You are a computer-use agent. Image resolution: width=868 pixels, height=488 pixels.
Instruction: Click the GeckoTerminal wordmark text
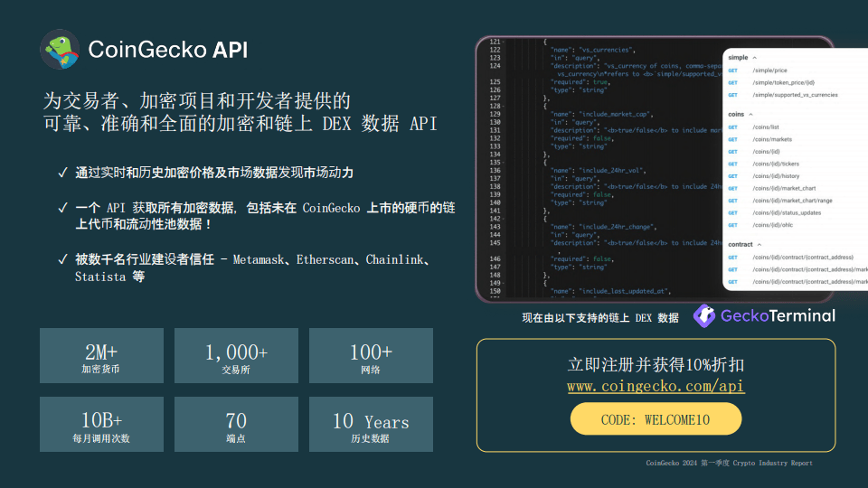[778, 316]
